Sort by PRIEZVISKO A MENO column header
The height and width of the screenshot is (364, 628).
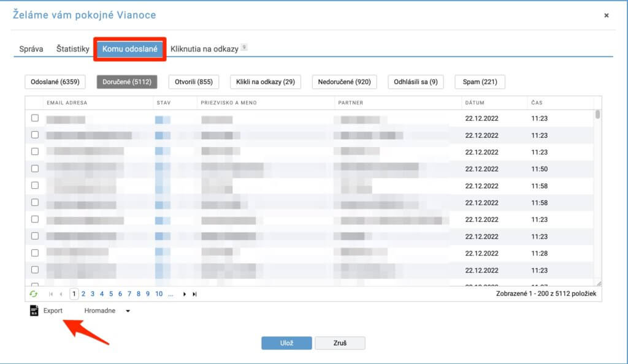[x=229, y=103]
